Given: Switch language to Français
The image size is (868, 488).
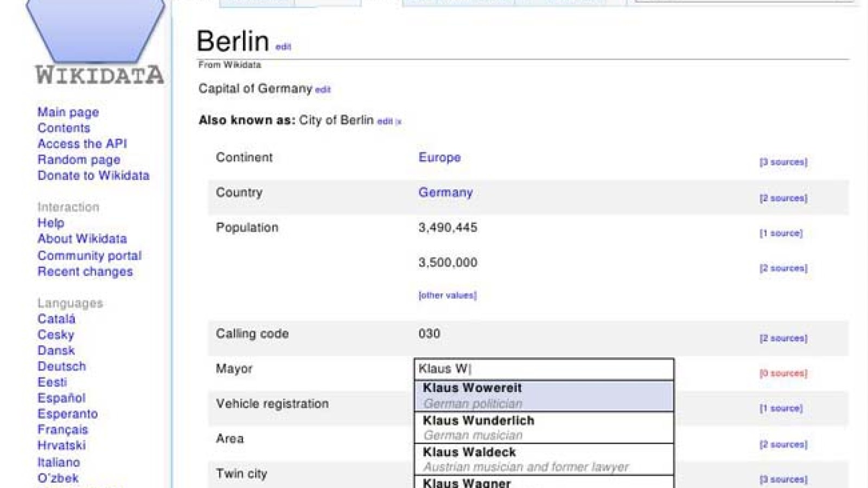Looking at the screenshot, I should click(x=62, y=429).
